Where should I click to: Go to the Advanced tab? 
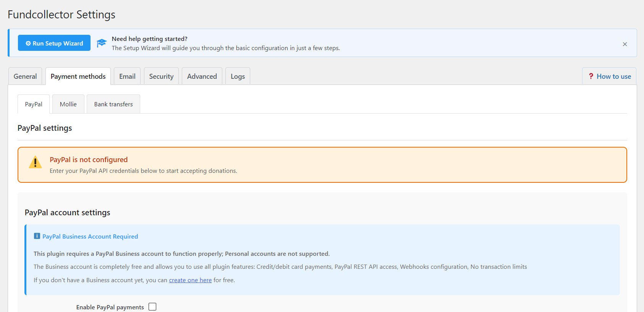click(x=202, y=76)
